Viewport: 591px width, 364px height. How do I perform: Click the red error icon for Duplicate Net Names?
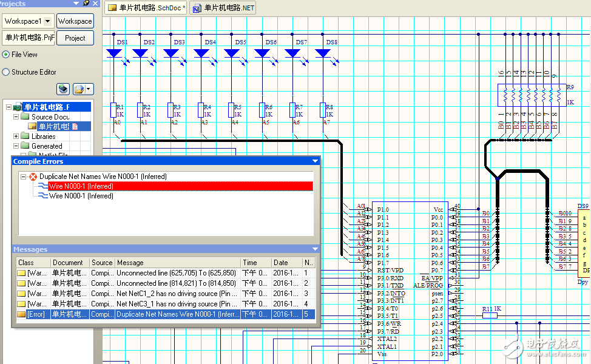33,177
